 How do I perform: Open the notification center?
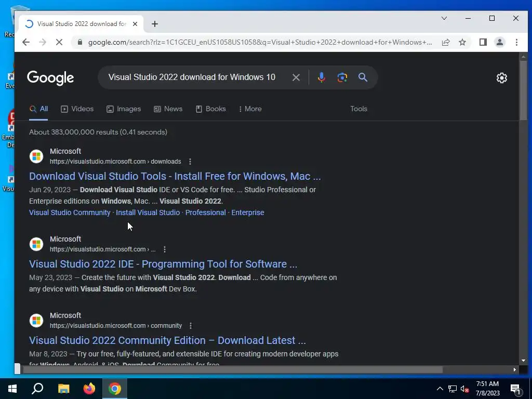(516, 390)
